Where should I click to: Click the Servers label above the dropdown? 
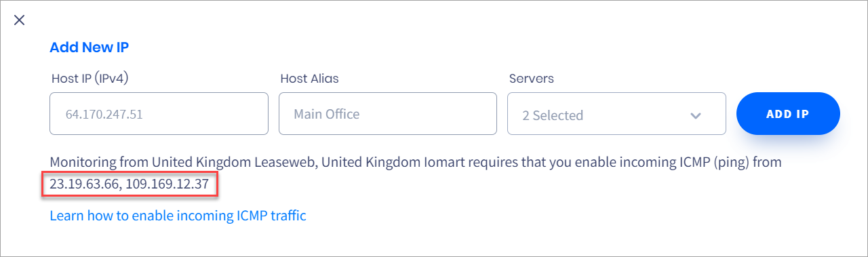(x=531, y=79)
